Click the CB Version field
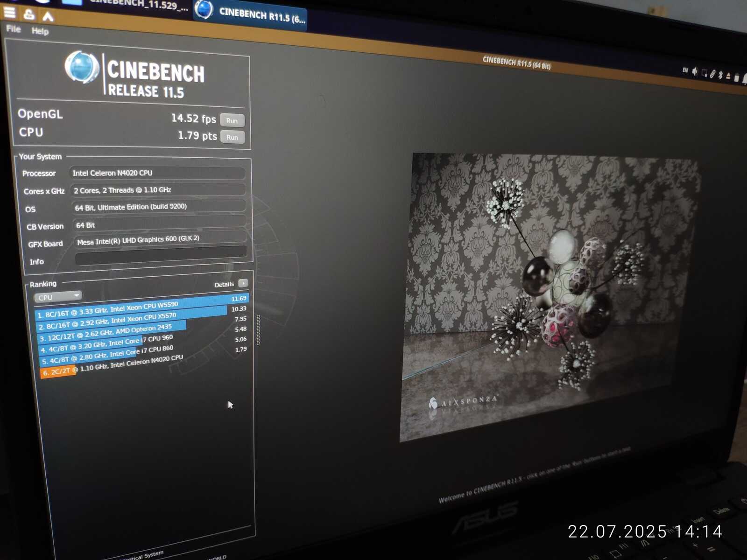Screen dimensions: 747x560 coord(160,224)
